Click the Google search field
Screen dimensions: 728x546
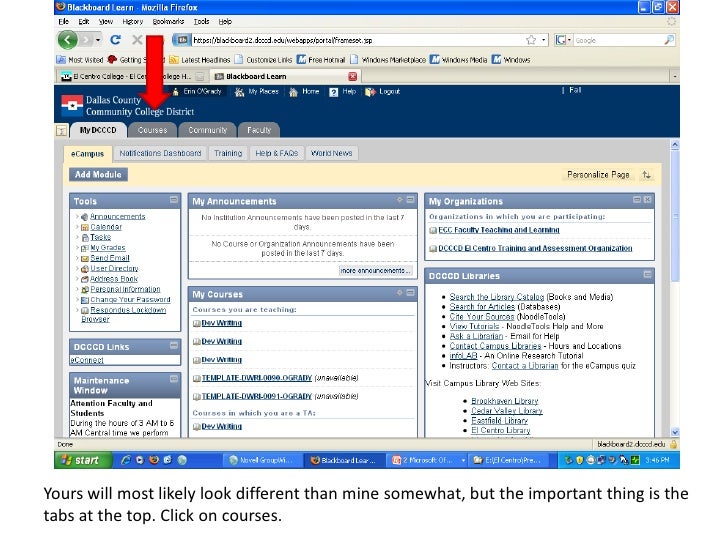click(x=618, y=40)
